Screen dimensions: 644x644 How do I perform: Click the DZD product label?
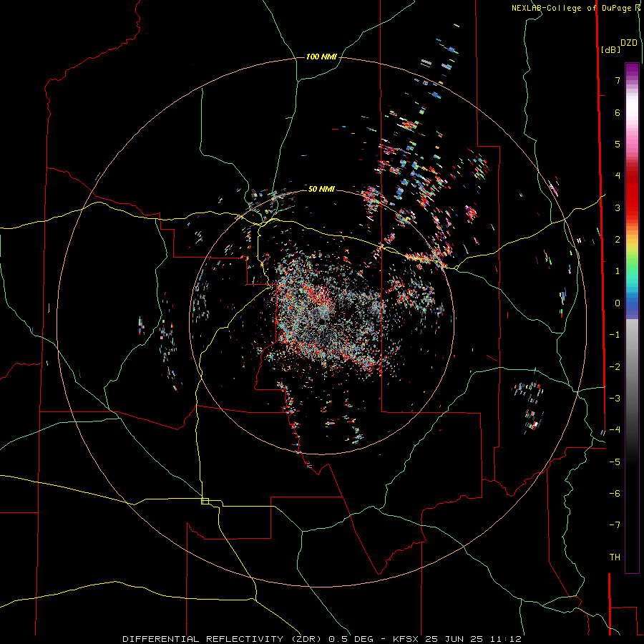(629, 43)
